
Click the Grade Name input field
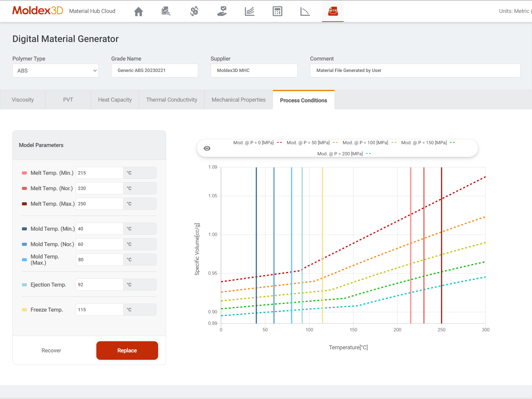(x=154, y=71)
